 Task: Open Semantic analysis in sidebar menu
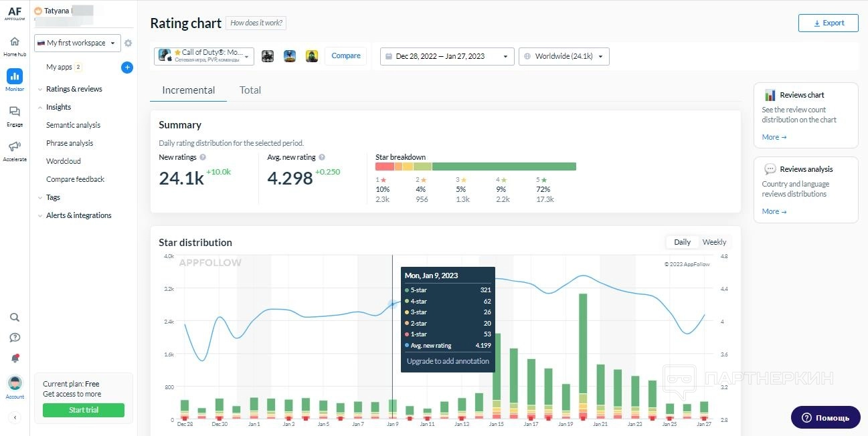point(73,125)
